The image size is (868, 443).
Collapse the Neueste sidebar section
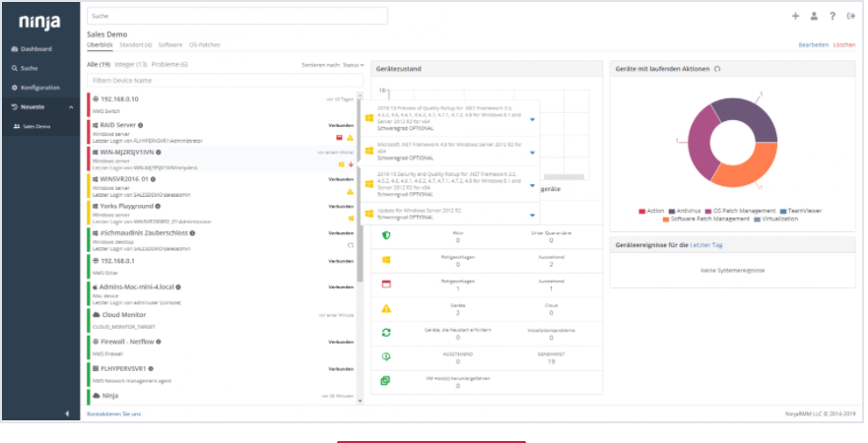70,106
